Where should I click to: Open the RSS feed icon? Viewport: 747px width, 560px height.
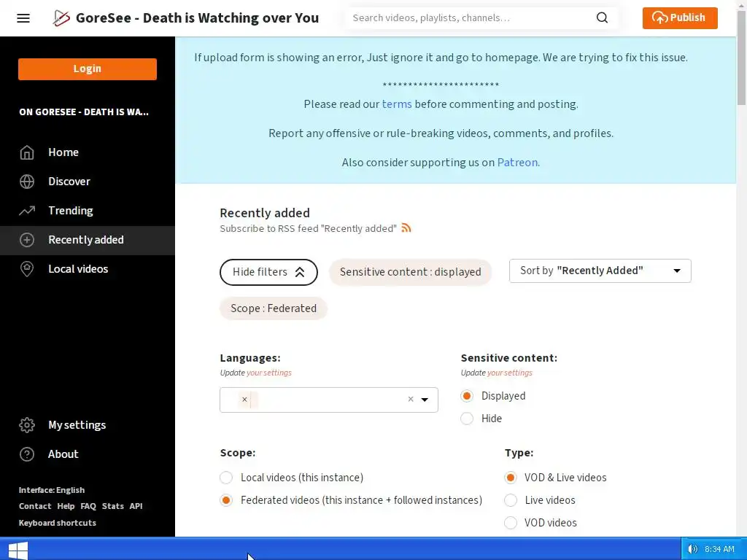click(x=406, y=228)
